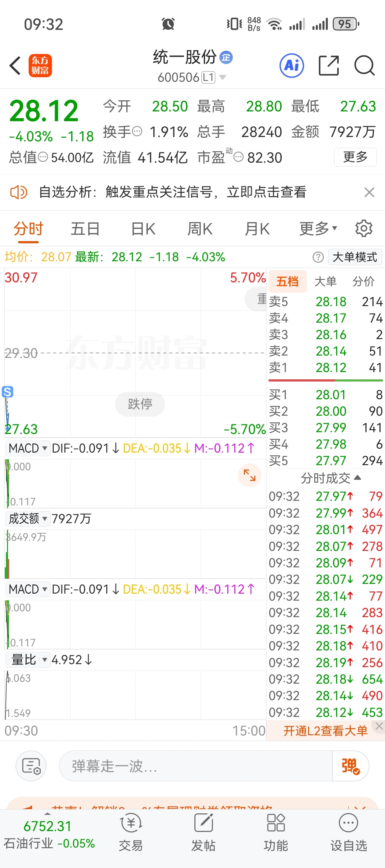Open 量比 indicator dropdown
Viewport: 385px width, 868px height.
coord(28,660)
